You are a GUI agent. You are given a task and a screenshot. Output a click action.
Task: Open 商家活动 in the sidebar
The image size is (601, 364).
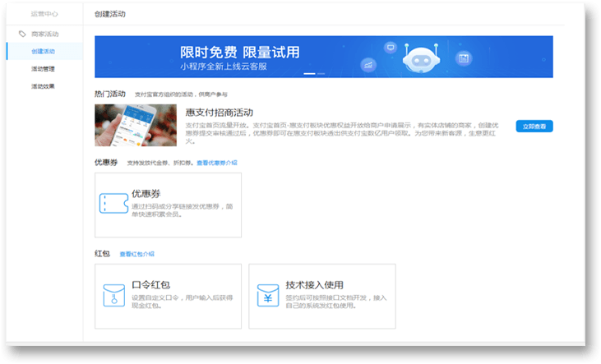(x=45, y=35)
